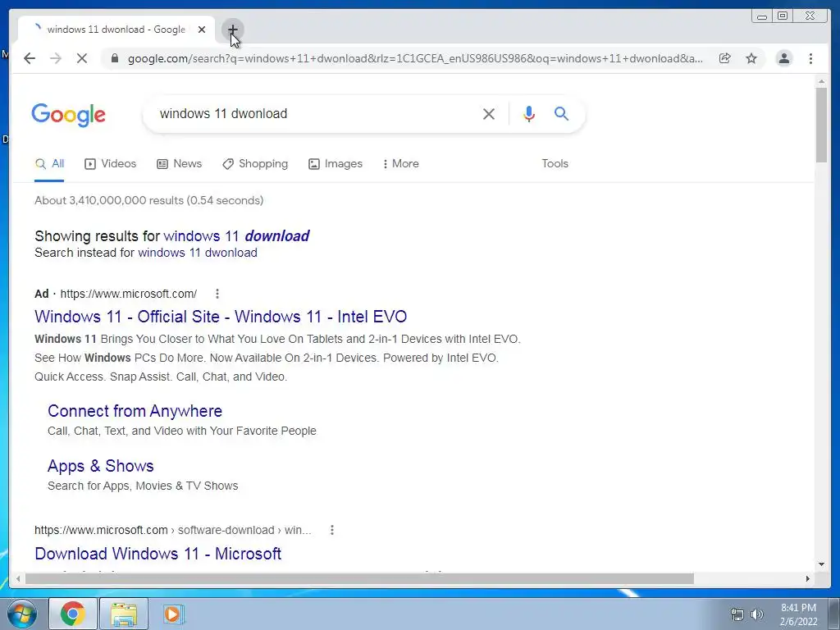Expand the More search categories
840x630 pixels.
(x=400, y=164)
